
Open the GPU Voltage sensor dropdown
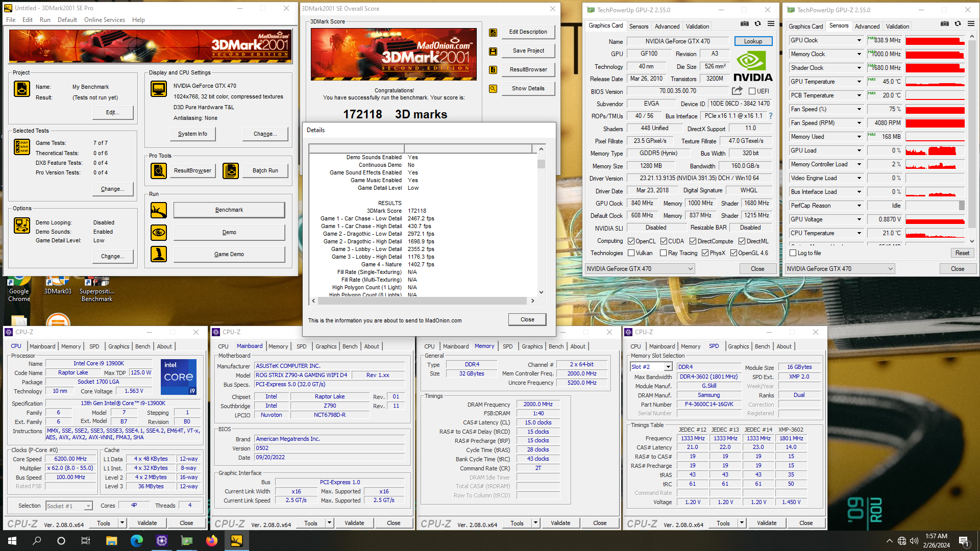pyautogui.click(x=859, y=219)
